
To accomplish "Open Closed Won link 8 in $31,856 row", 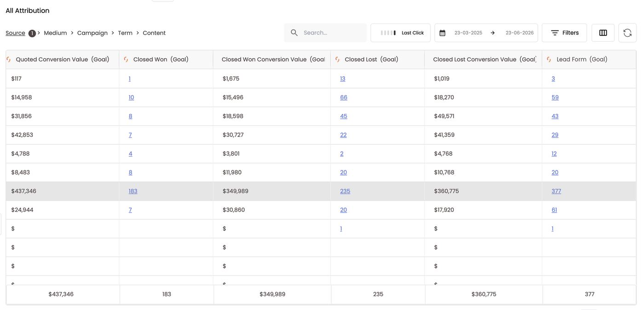I will pos(131,116).
